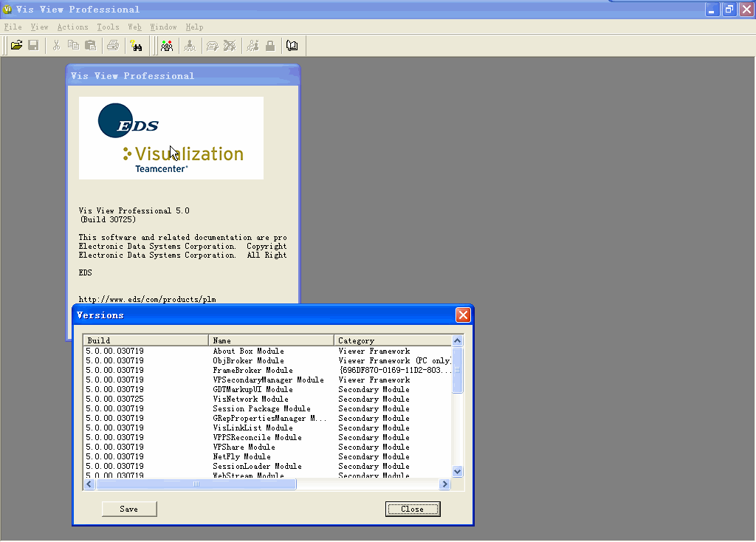This screenshot has width=756, height=542.
Task: Click the {696DF870-0169-11D2-803... category cell
Action: (x=395, y=371)
